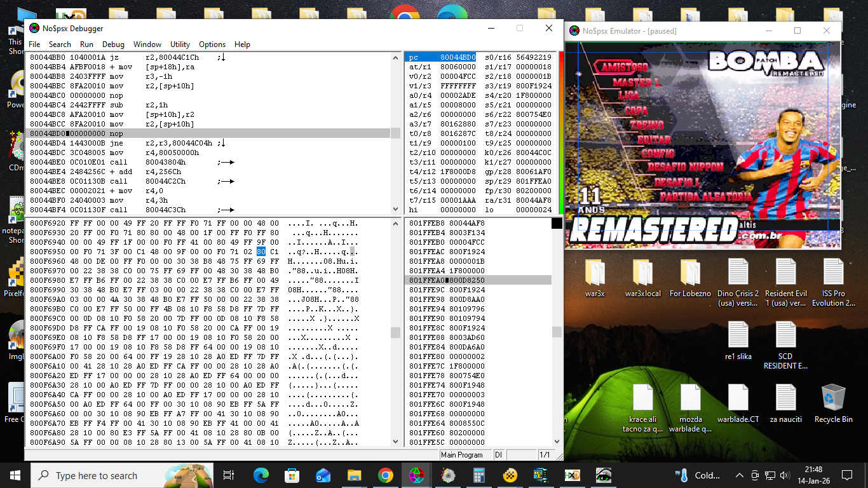Open the ISS Pro Evolution 2 file

coord(833,283)
